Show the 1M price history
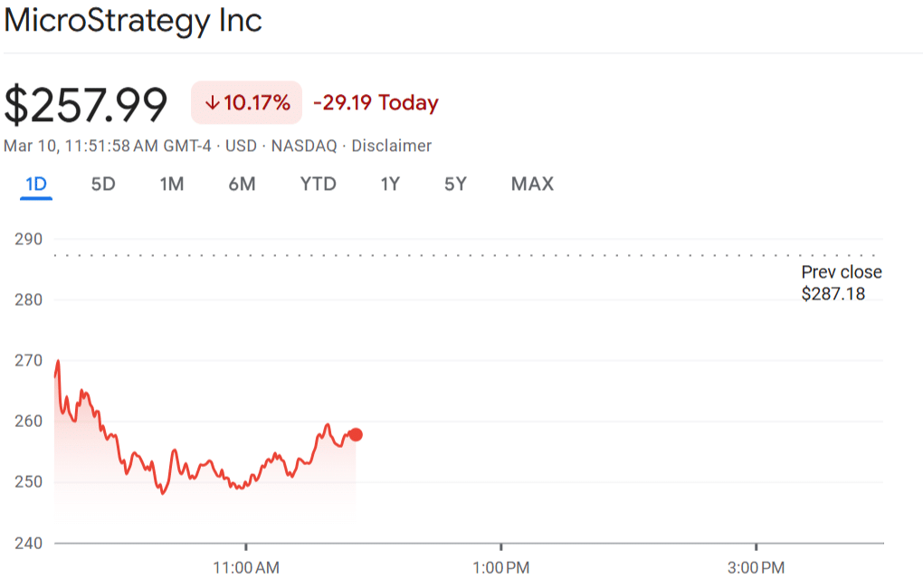 (x=172, y=185)
